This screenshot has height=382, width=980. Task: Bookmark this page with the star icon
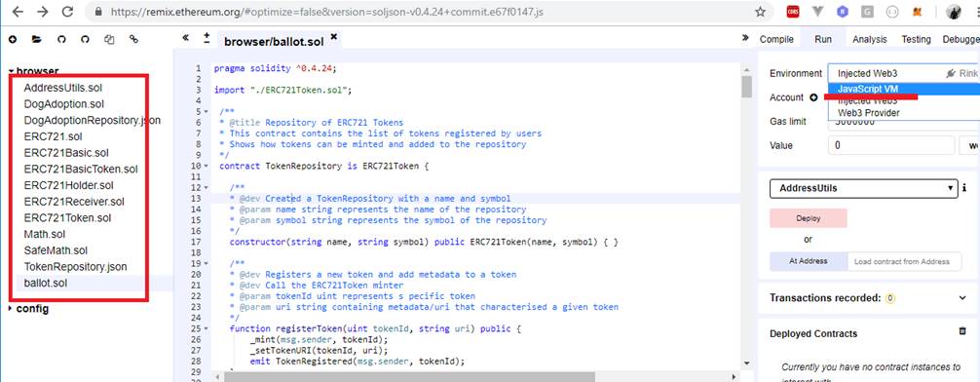pos(760,12)
